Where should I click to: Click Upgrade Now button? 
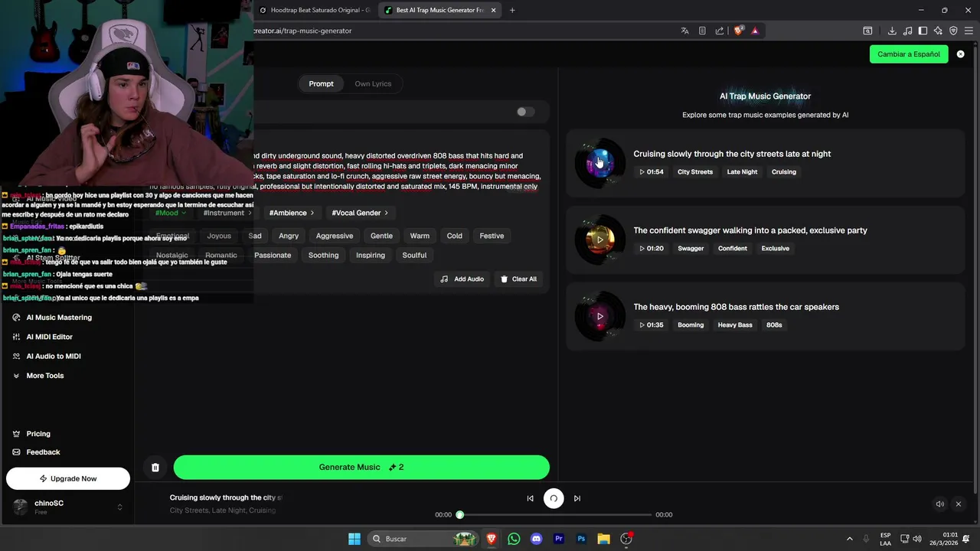click(68, 479)
